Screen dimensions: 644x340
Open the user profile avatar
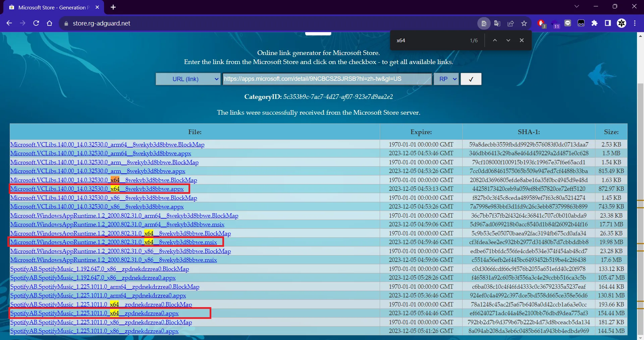[x=622, y=23]
